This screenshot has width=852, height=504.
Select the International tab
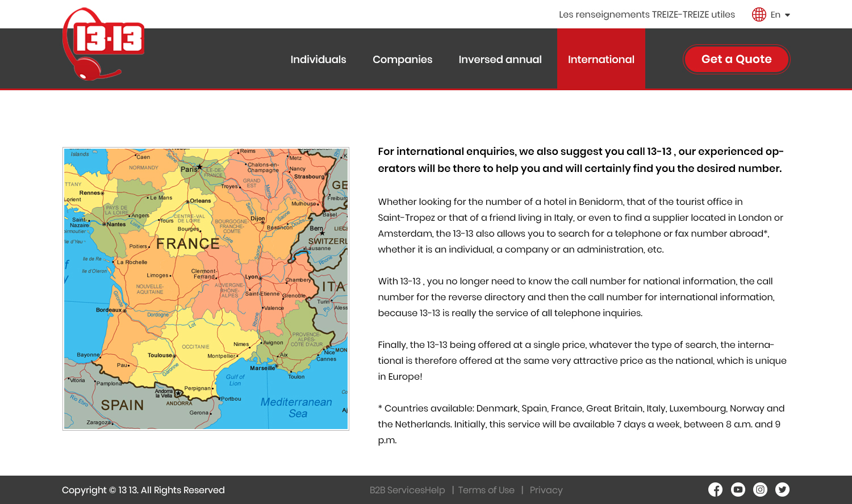[601, 59]
